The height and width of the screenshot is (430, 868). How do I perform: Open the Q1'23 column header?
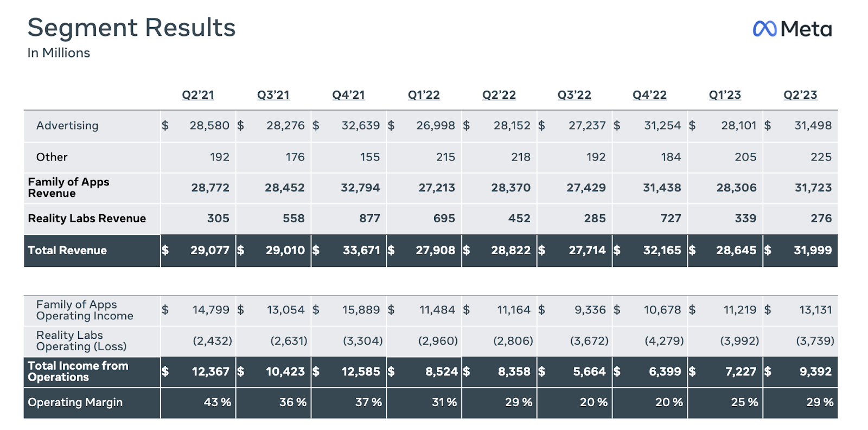pyautogui.click(x=725, y=95)
